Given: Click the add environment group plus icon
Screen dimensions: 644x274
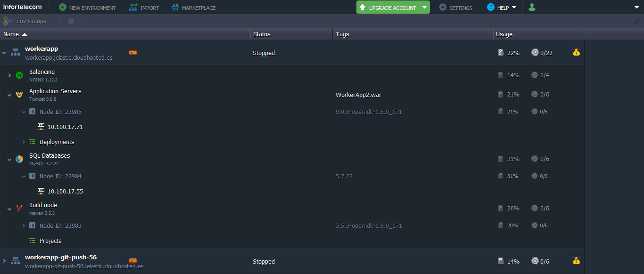Looking at the screenshot, I should 71,21.
